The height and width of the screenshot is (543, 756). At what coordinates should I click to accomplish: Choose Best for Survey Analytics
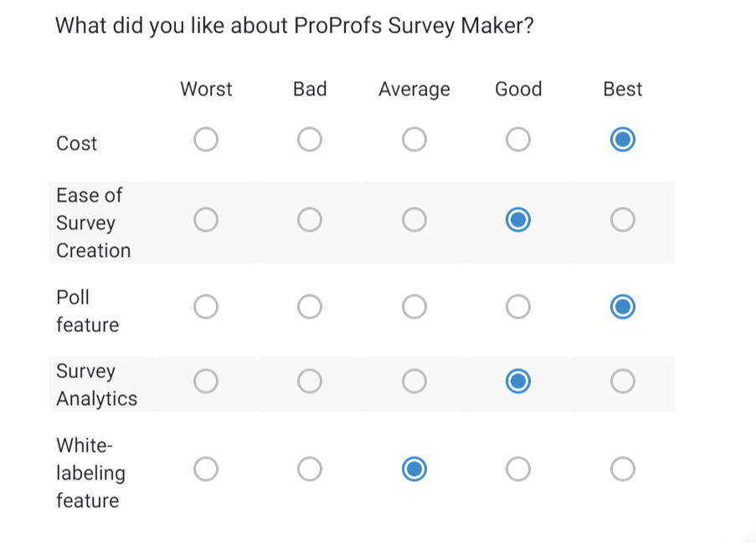622,381
